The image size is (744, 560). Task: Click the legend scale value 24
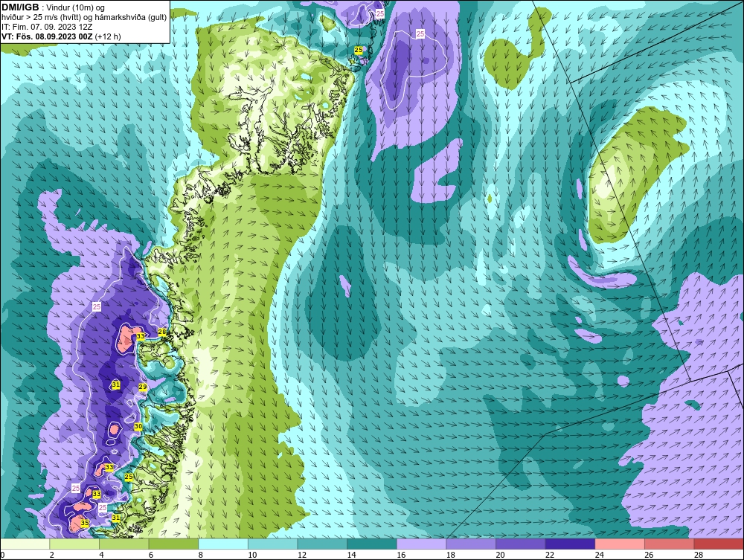click(599, 555)
